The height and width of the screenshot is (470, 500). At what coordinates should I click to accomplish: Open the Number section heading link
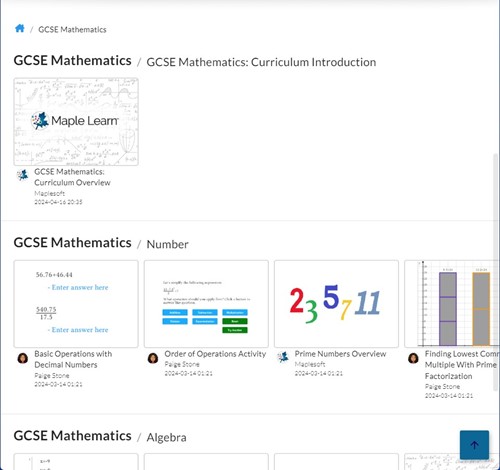tap(167, 244)
